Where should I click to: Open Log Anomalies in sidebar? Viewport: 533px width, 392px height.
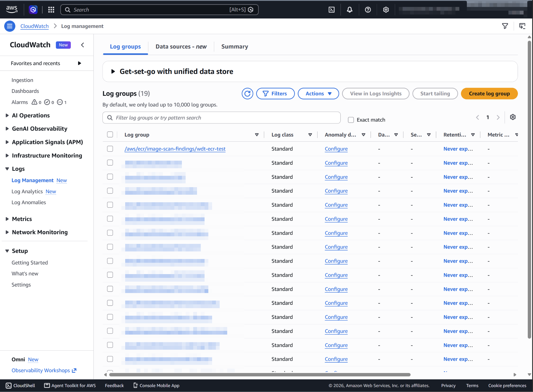29,202
